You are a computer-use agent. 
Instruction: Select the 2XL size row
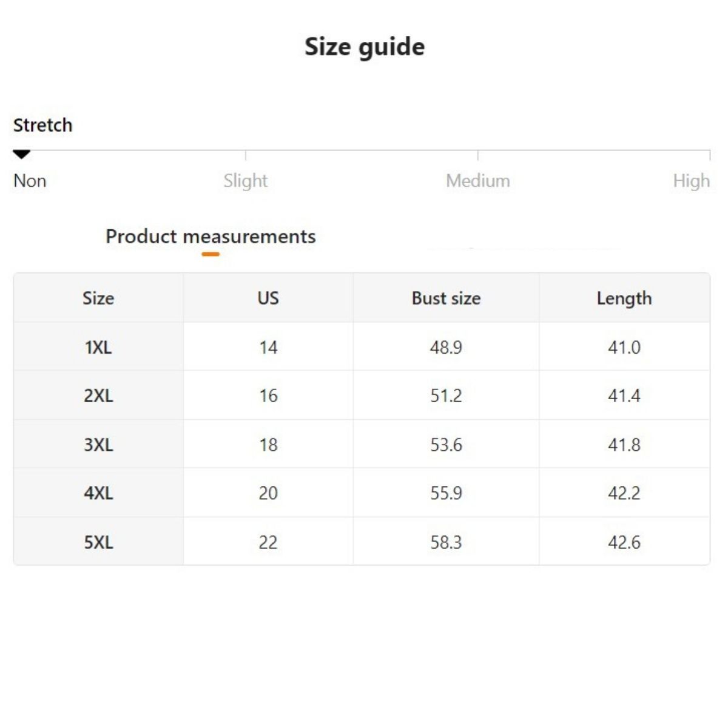click(98, 396)
